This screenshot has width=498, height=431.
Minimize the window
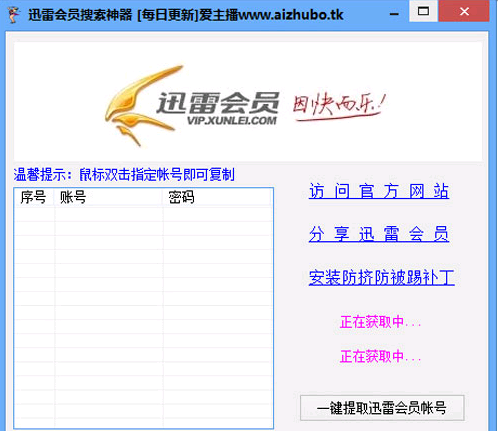394,14
